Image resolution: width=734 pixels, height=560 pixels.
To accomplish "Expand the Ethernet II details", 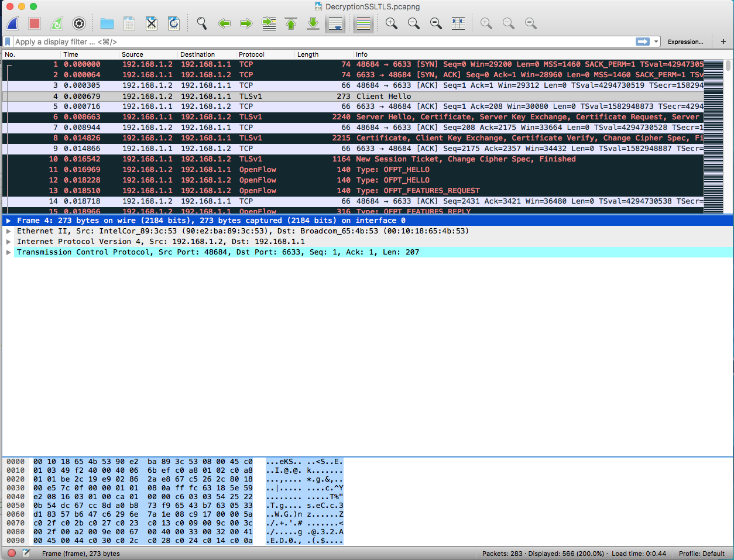I will (8, 231).
